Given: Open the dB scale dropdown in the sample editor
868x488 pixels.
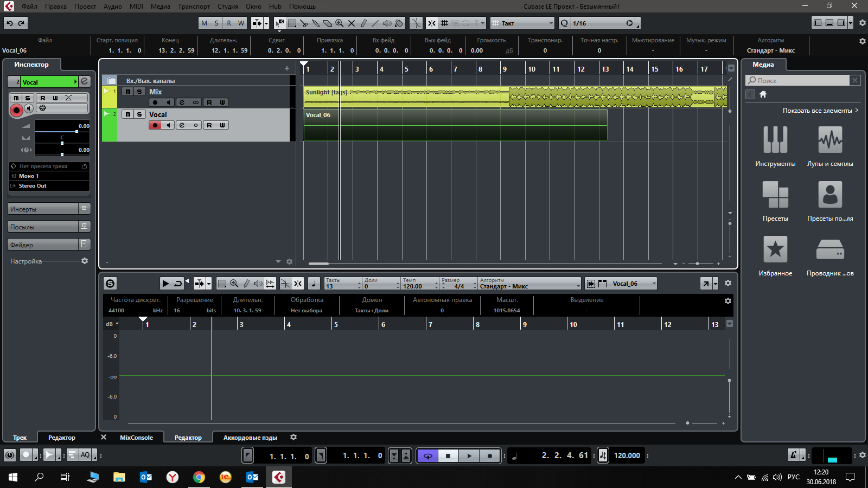Looking at the screenshot, I should (112, 324).
